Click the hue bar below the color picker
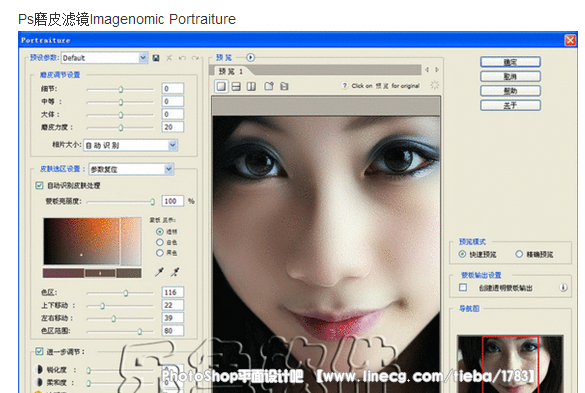The image size is (585, 393). click(x=92, y=273)
